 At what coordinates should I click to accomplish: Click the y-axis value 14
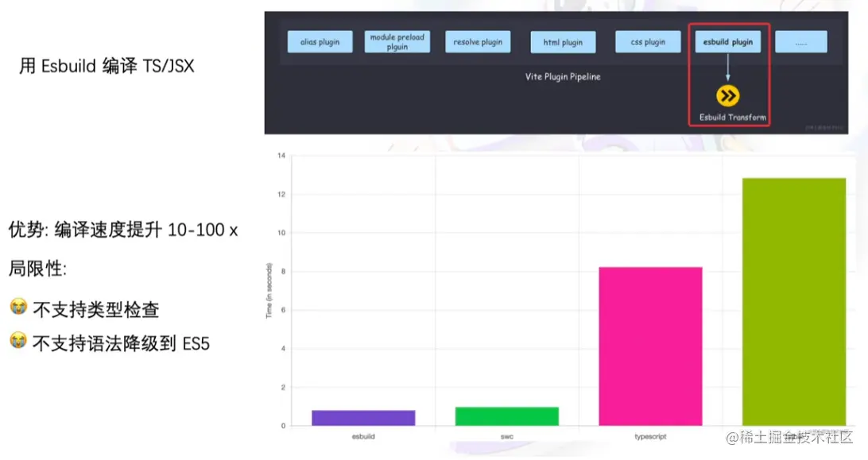[281, 156]
